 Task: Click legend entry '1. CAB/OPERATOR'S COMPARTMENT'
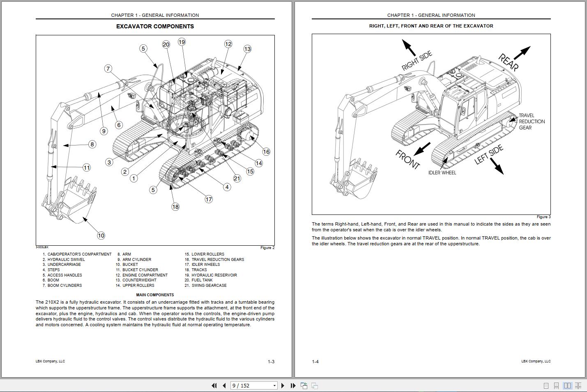coord(77,254)
